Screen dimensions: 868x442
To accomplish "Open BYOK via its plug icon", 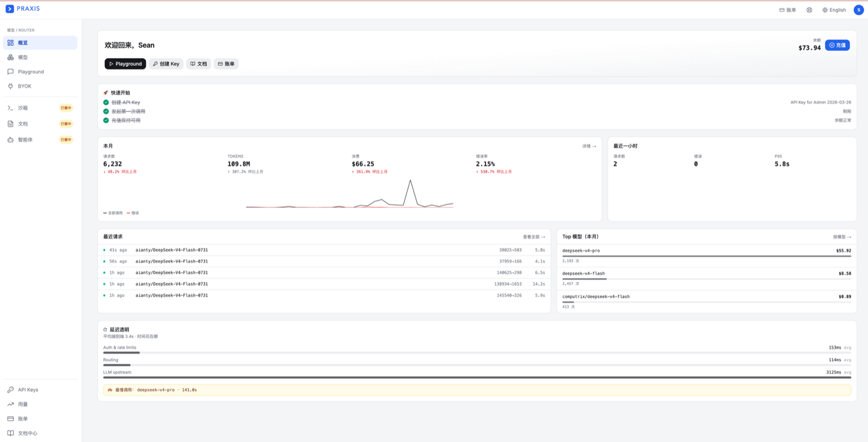I will [x=10, y=86].
